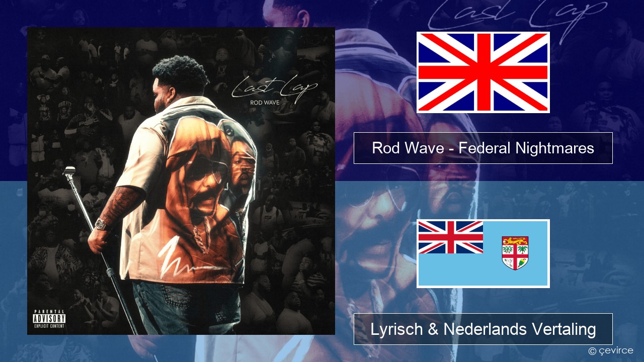Viewport: 644px width, 362px height.
Task: Open the Last Lap album cover thumbnail
Action: point(181,181)
